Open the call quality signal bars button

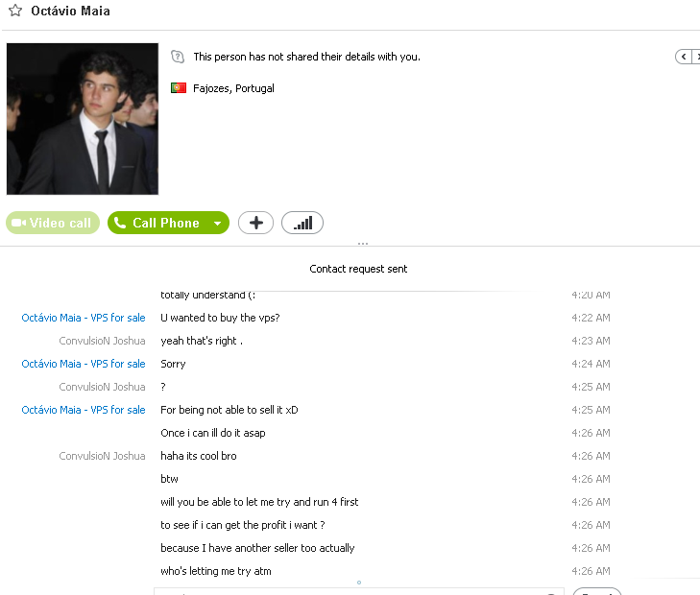point(302,223)
